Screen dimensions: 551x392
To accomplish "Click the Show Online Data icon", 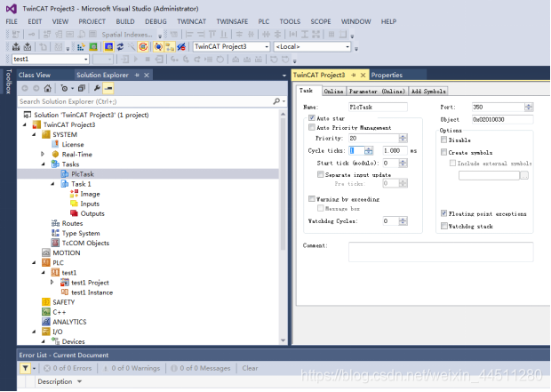I will (x=158, y=47).
